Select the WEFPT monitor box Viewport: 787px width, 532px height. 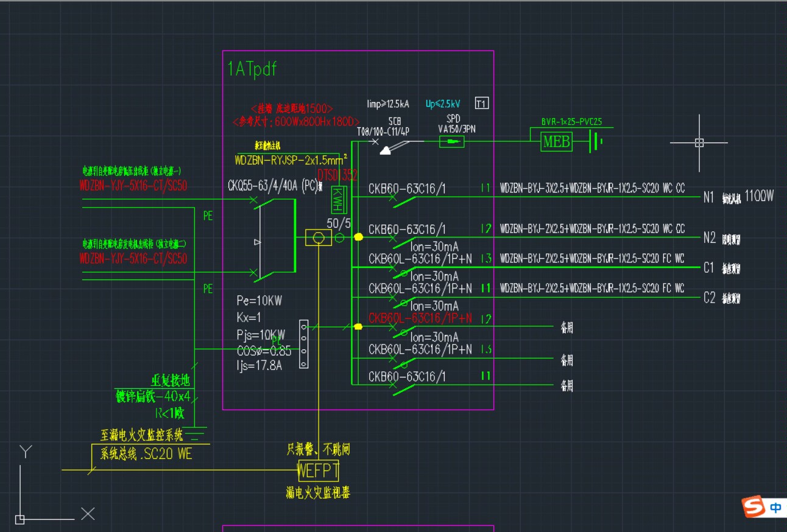[318, 471]
